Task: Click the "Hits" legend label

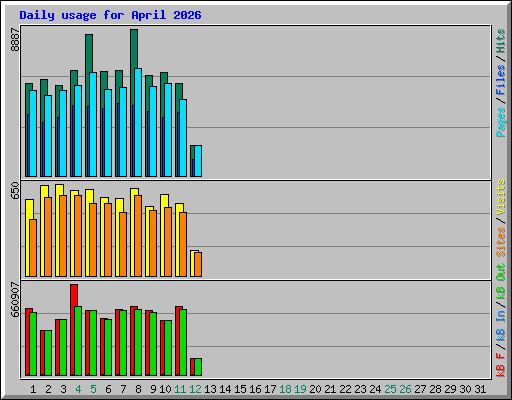Action: tap(500, 41)
